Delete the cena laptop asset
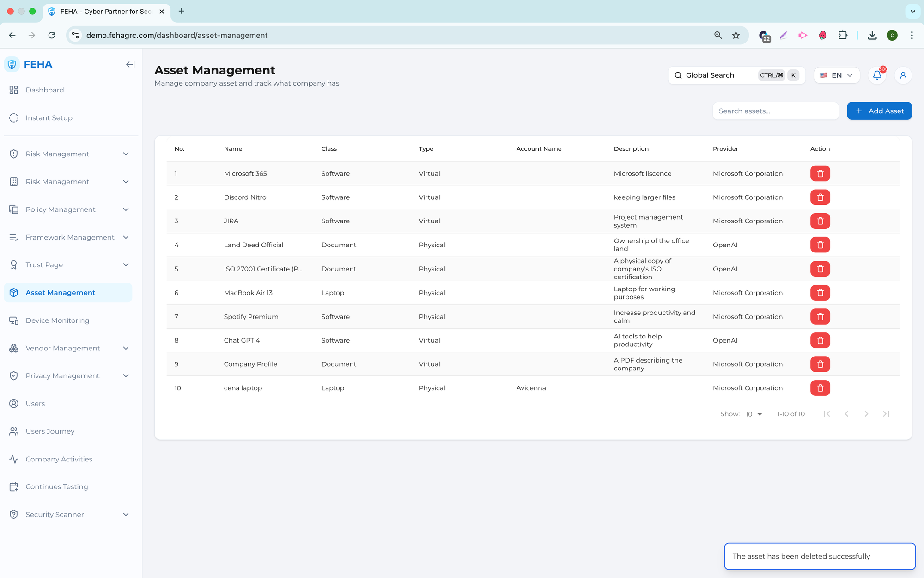Image resolution: width=924 pixels, height=578 pixels. [820, 388]
